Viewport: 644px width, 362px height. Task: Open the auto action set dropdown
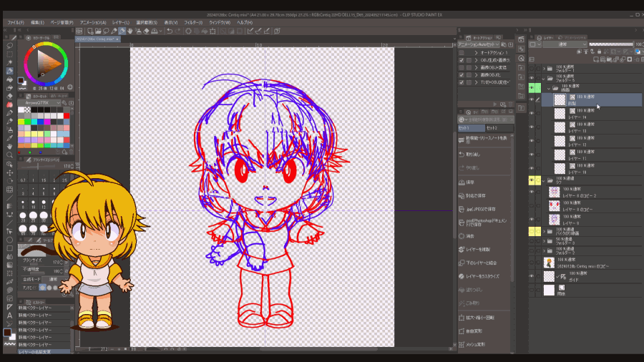(479, 44)
